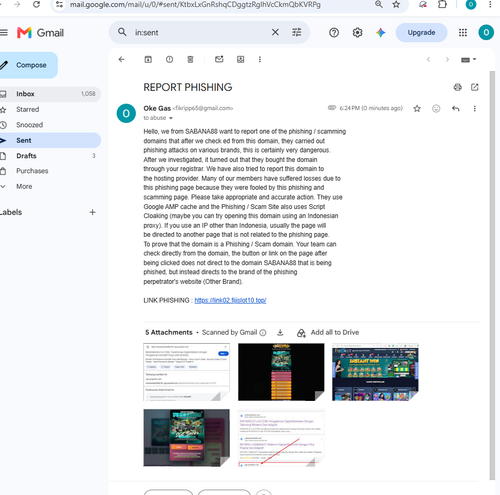The height and width of the screenshot is (495, 500).
Task: Open the Purchases label
Action: click(50, 171)
